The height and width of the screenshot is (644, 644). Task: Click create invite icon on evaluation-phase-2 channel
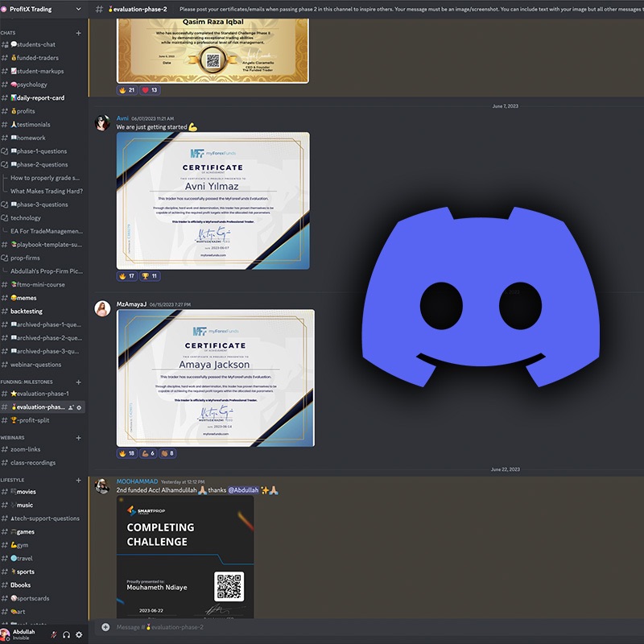[x=71, y=407]
